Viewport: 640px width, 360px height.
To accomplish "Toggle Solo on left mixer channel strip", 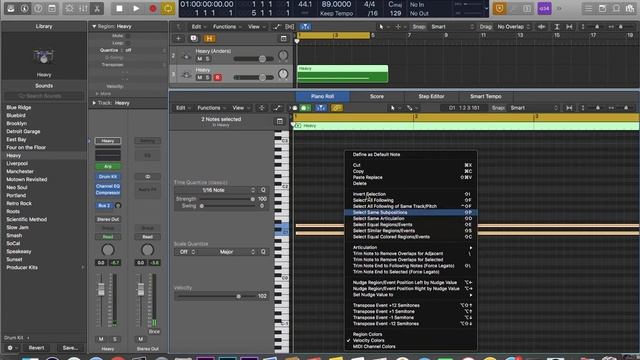I will click(x=115, y=339).
